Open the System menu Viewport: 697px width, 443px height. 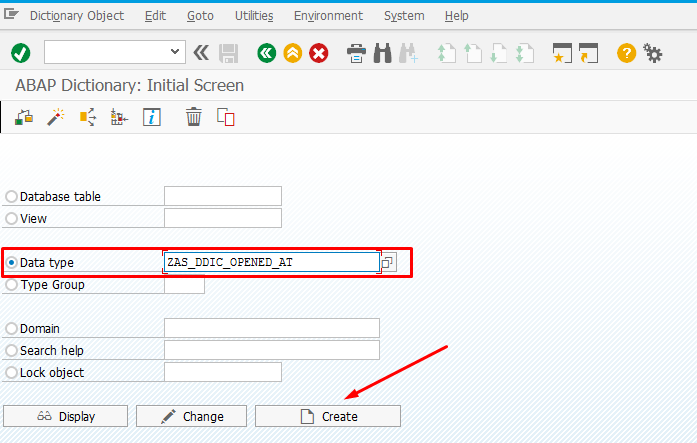coord(404,16)
